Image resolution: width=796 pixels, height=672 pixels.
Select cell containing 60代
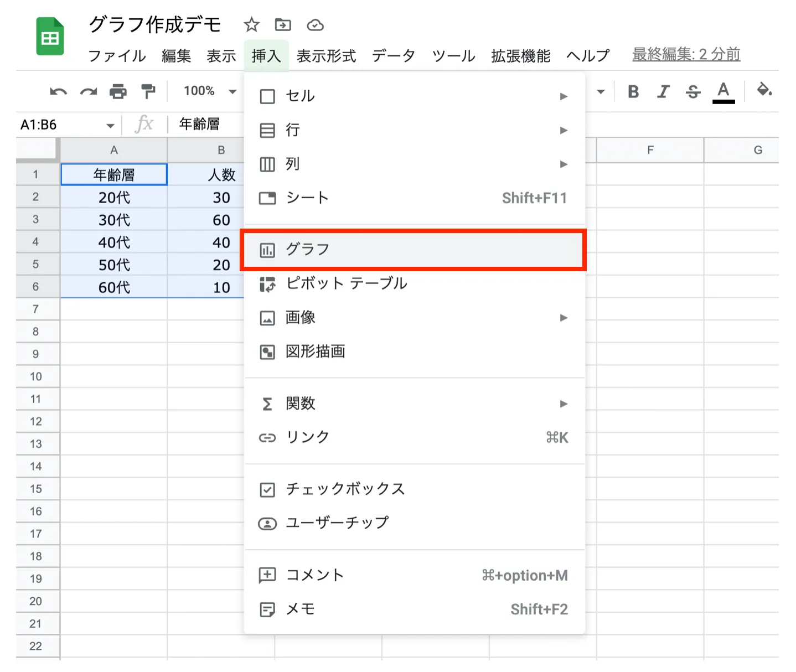113,287
